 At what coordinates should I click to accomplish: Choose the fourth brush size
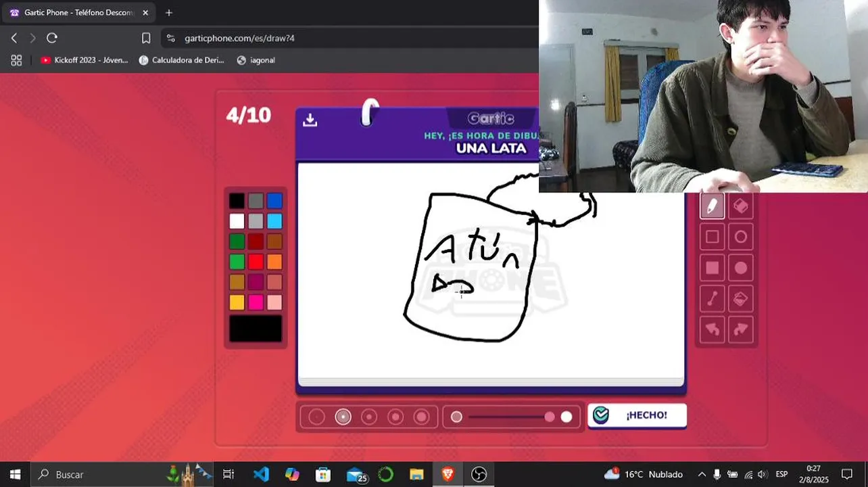395,417
